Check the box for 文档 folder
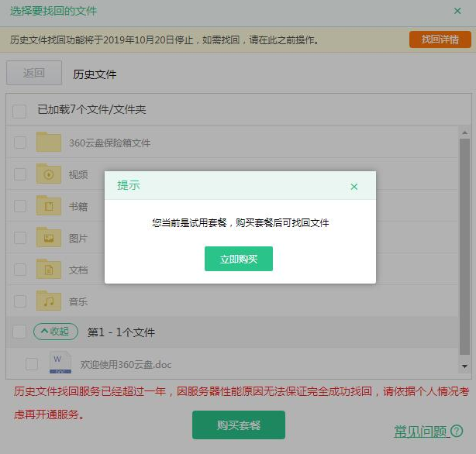The width and height of the screenshot is (476, 454). coord(20,270)
